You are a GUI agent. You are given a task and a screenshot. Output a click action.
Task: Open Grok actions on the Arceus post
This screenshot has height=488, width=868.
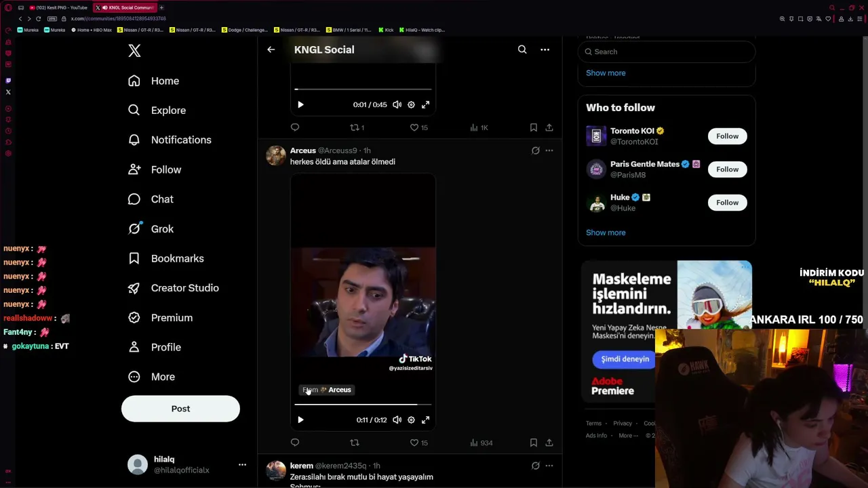[535, 150]
